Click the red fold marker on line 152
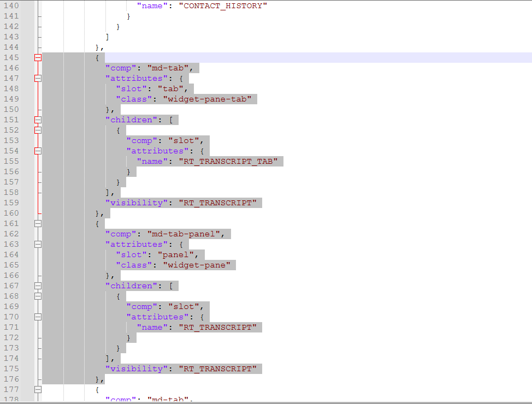This screenshot has height=404, width=532. pyautogui.click(x=38, y=130)
